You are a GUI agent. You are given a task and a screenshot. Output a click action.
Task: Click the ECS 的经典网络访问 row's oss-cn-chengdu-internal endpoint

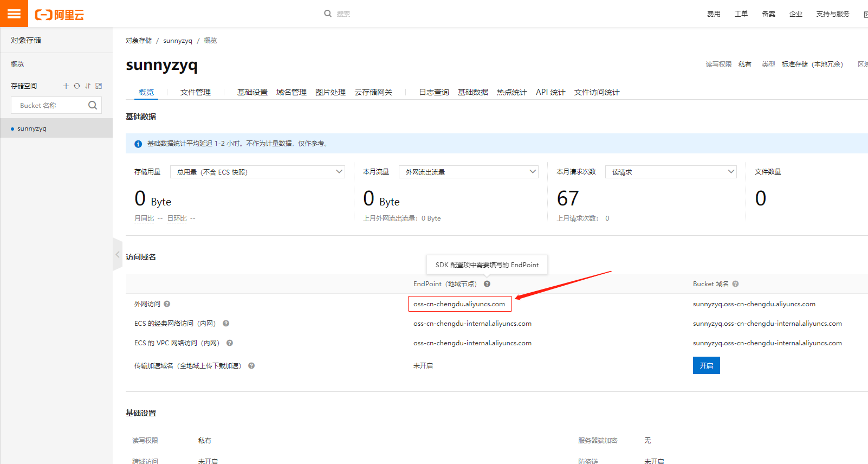(472, 324)
